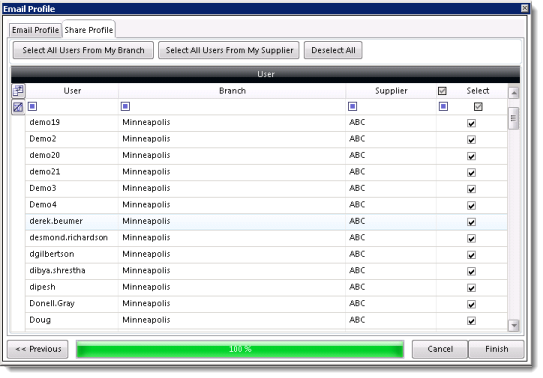Click Minneapolis in the Demo3 row
Image resolution: width=543 pixels, height=378 pixels.
[146, 188]
